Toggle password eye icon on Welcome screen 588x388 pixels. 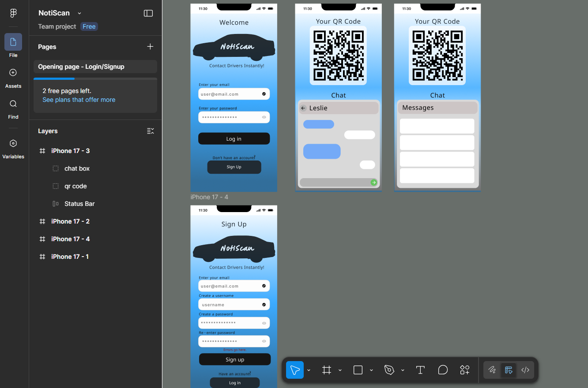[264, 117]
